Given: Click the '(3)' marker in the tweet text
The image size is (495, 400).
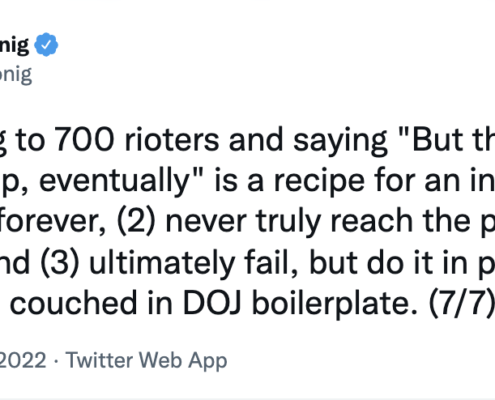Looking at the screenshot, I should tap(60, 263).
